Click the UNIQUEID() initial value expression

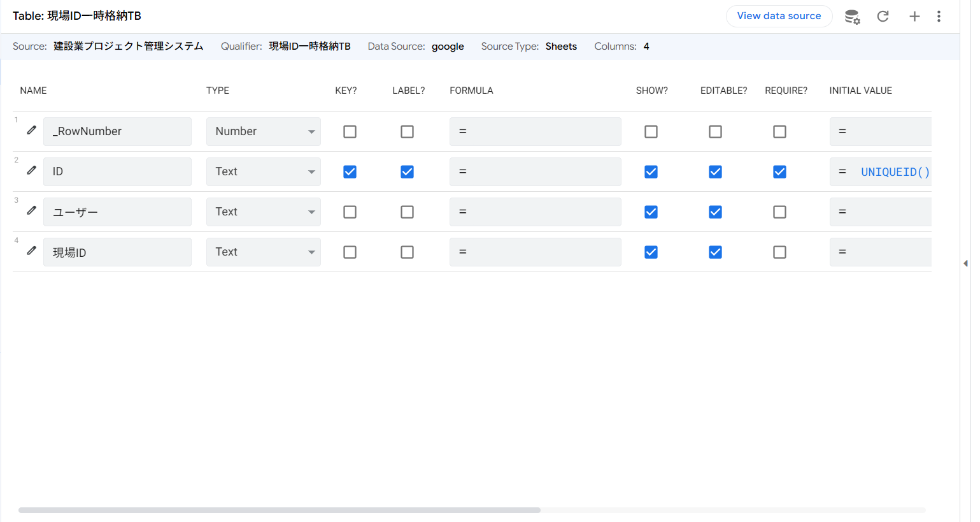pyautogui.click(x=895, y=172)
